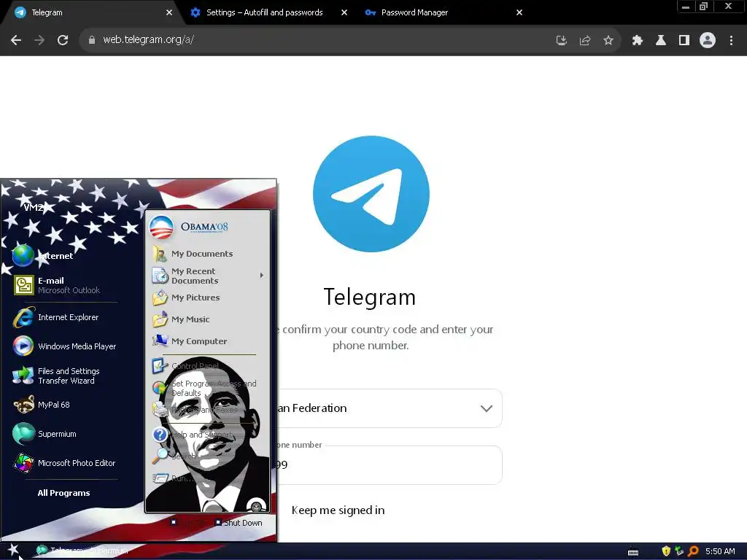Close the Settings – Autofill and passwords tab
747x560 pixels.
tap(344, 12)
